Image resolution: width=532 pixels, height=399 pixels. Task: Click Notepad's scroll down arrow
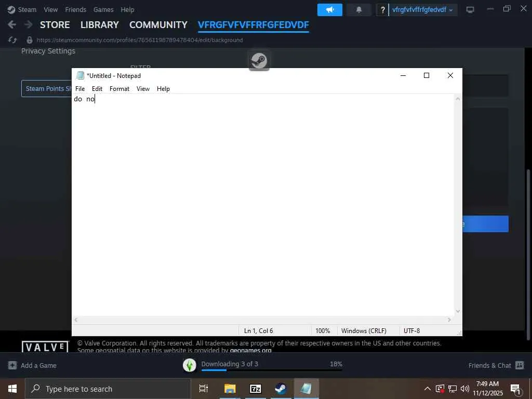pyautogui.click(x=458, y=311)
